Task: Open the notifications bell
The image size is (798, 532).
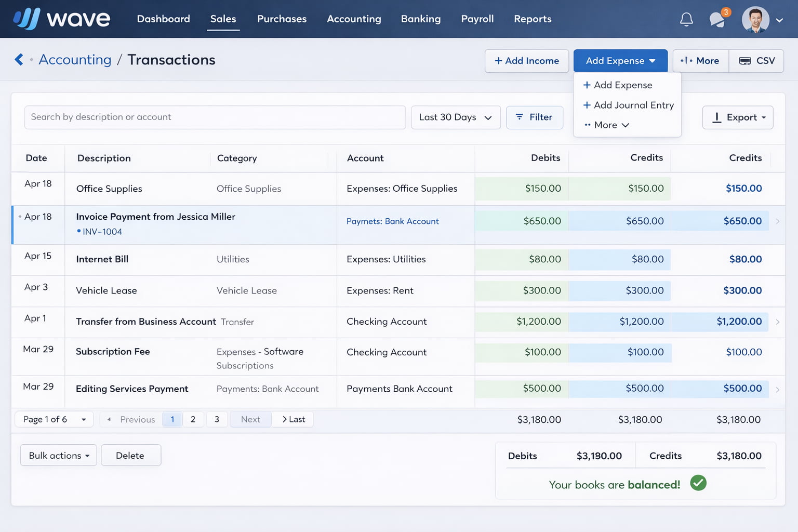Action: [x=686, y=19]
